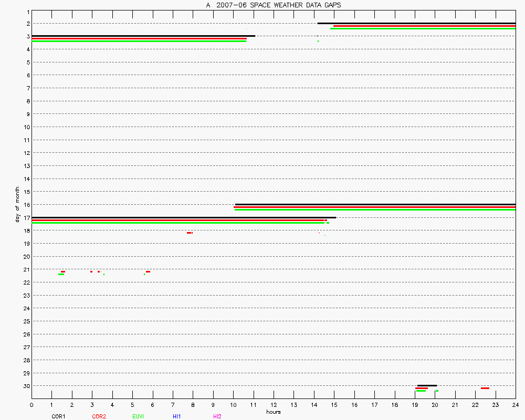Select the green EUVI gap bar on day 3
The height and width of the screenshot is (420, 525).
tap(139, 41)
